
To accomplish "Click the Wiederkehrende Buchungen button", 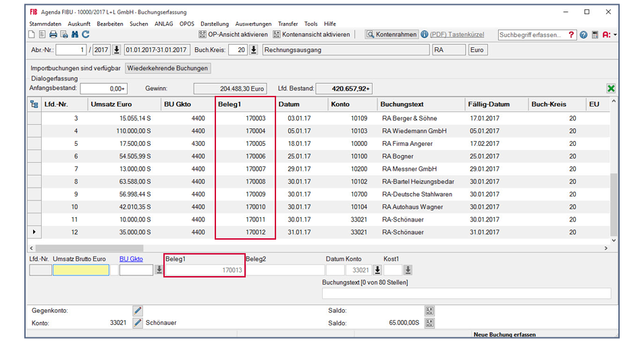I will pyautogui.click(x=168, y=68).
